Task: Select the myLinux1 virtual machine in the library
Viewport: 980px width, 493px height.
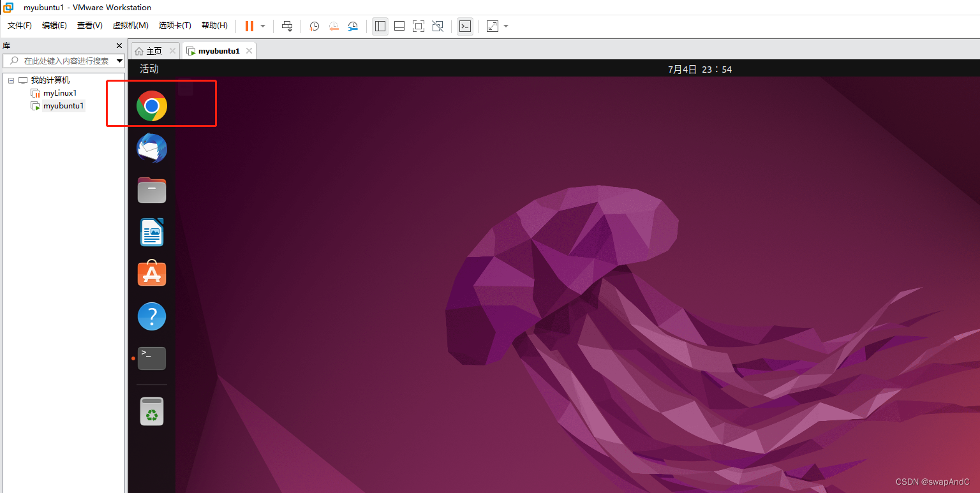Action: click(x=59, y=92)
